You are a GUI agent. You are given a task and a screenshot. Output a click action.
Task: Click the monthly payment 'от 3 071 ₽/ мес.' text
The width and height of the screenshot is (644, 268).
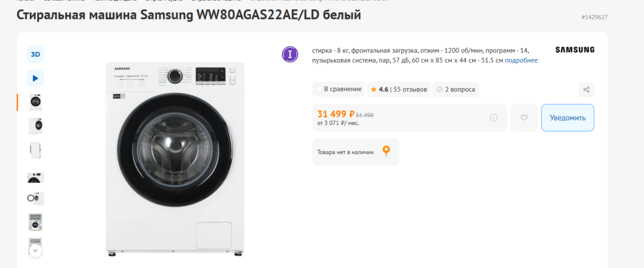338,123
